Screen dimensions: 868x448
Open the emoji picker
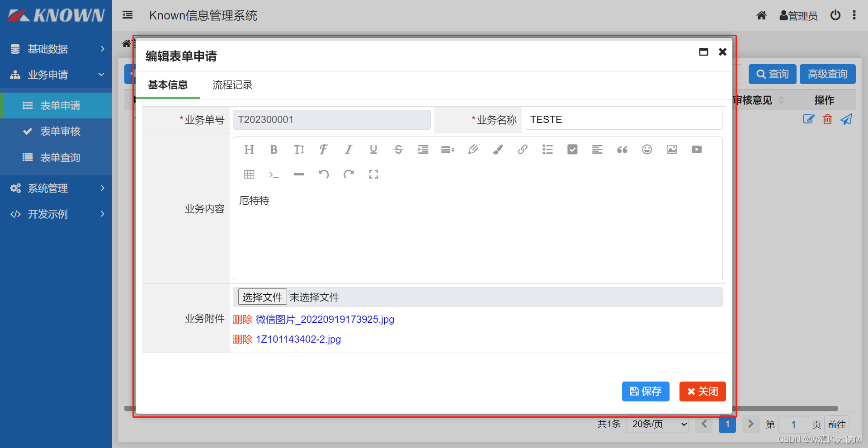click(647, 150)
